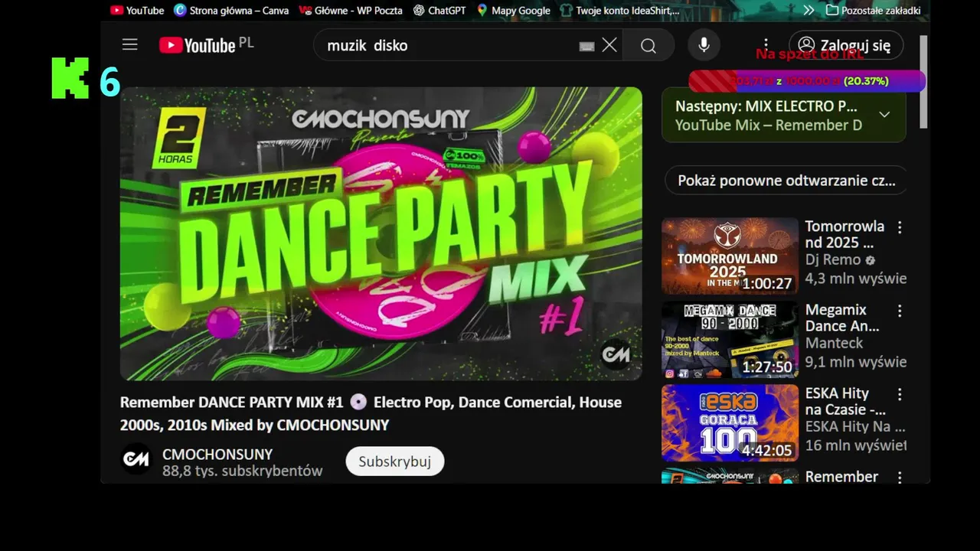Screen dimensions: 980x551
Task: Click Pokaż ponowne odtwarzanie czatu button
Action: point(786,181)
